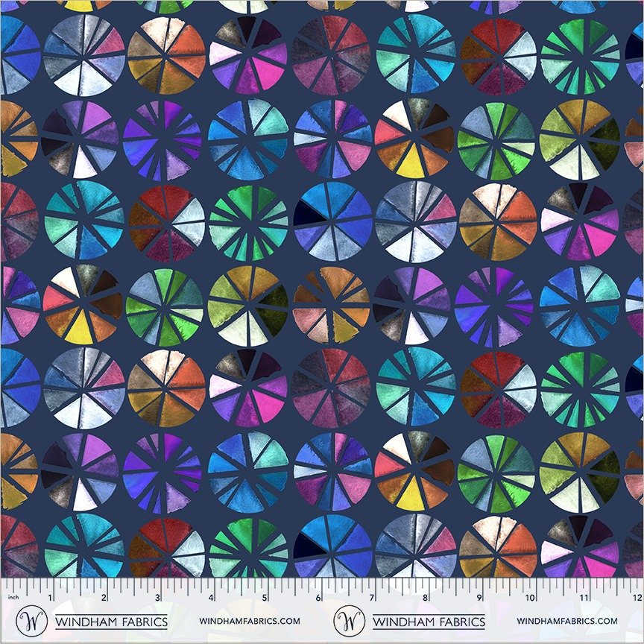
Task: Select number 1 on the ruler
Action: point(50,598)
